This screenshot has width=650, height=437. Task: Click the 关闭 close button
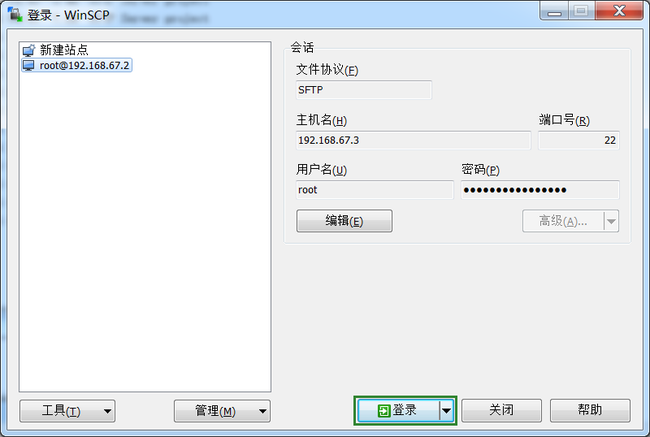pyautogui.click(x=501, y=410)
